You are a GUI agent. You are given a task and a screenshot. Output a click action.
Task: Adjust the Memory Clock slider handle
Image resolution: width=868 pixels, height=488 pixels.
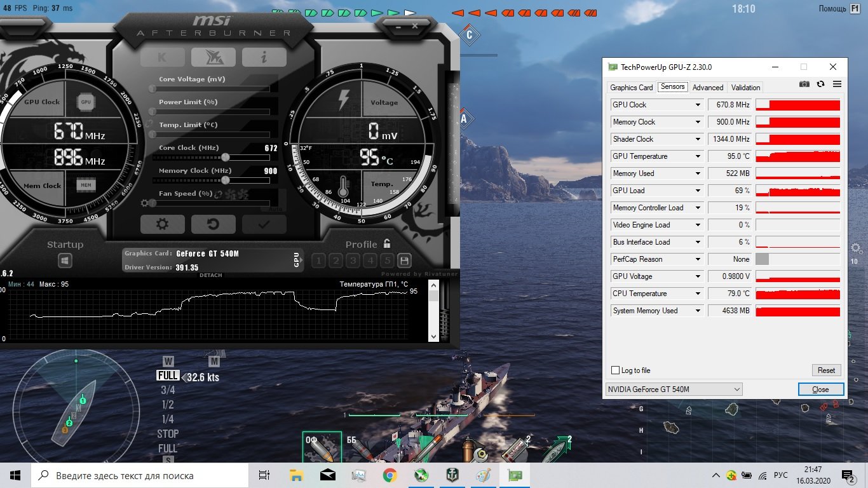click(x=225, y=180)
